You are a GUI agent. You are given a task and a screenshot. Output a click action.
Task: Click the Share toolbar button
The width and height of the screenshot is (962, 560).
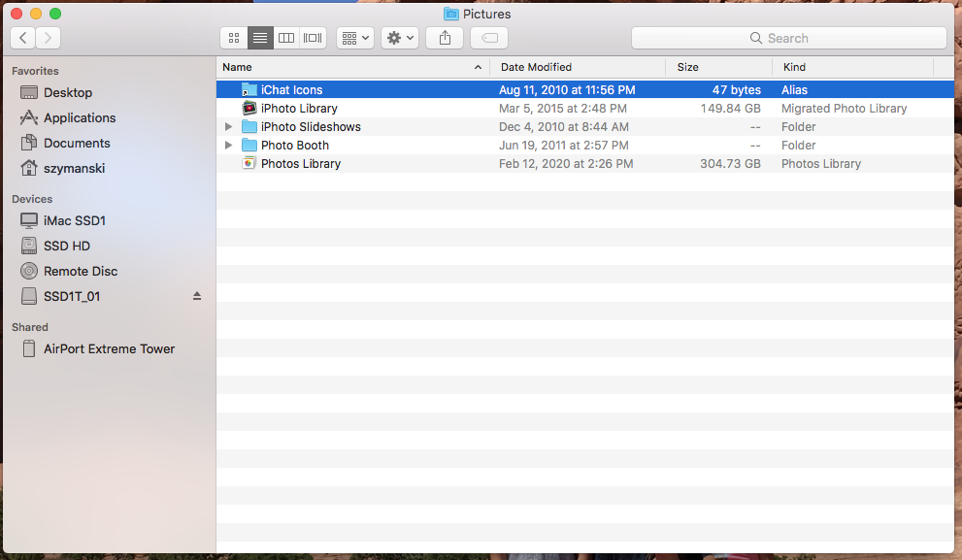click(x=445, y=38)
